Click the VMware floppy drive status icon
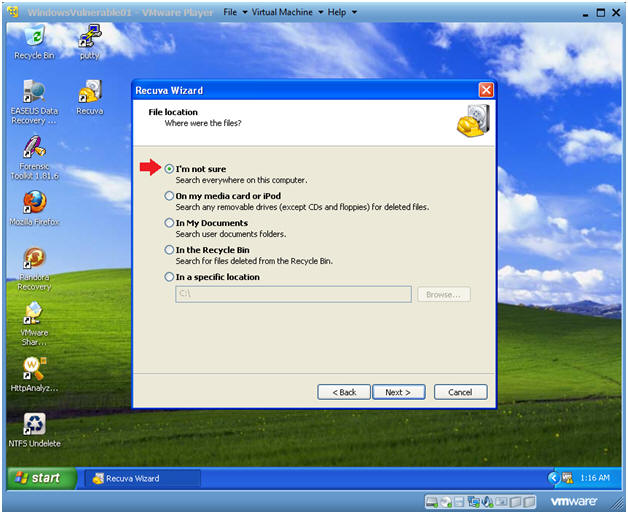Image resolution: width=628 pixels, height=514 pixels. (459, 502)
